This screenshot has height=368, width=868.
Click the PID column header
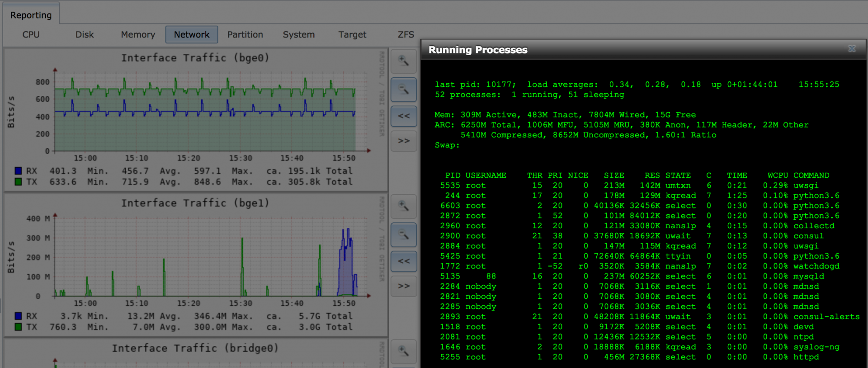pyautogui.click(x=453, y=175)
